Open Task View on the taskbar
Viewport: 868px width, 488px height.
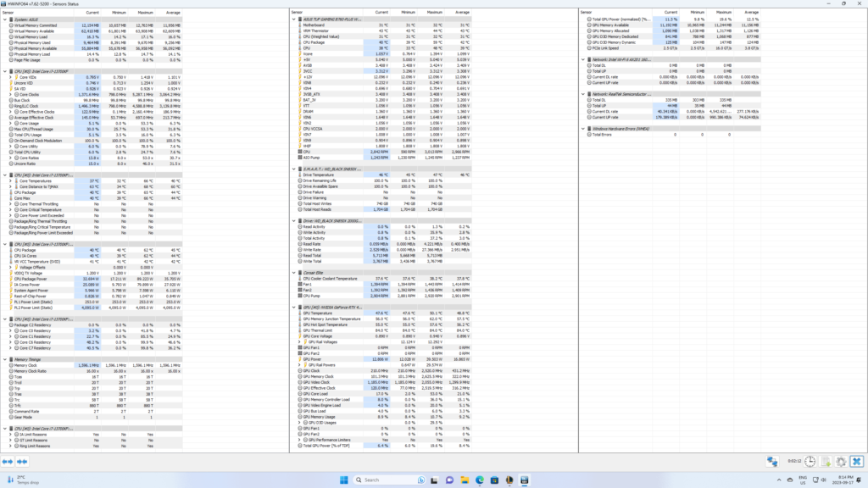(x=435, y=480)
